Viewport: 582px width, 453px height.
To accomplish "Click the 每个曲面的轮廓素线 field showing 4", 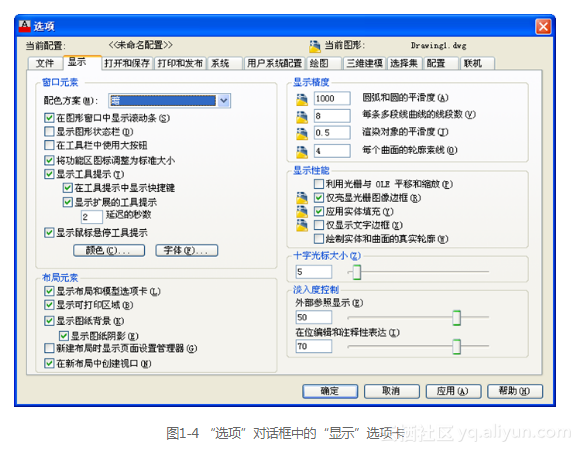I will click(332, 151).
